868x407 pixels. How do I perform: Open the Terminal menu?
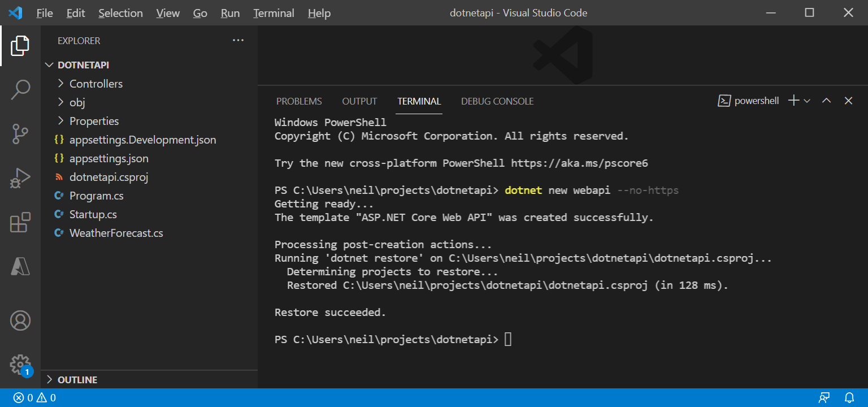274,13
